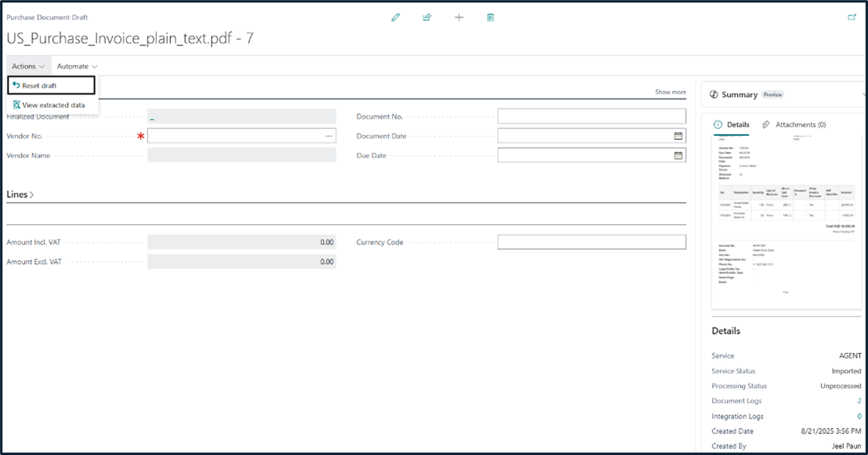
Task: Click the trash delete icon
Action: click(x=491, y=18)
